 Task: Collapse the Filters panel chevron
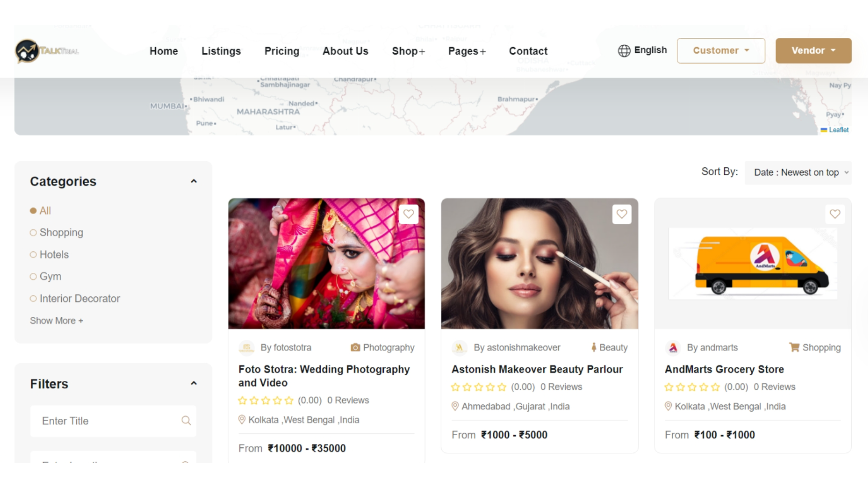pyautogui.click(x=194, y=383)
